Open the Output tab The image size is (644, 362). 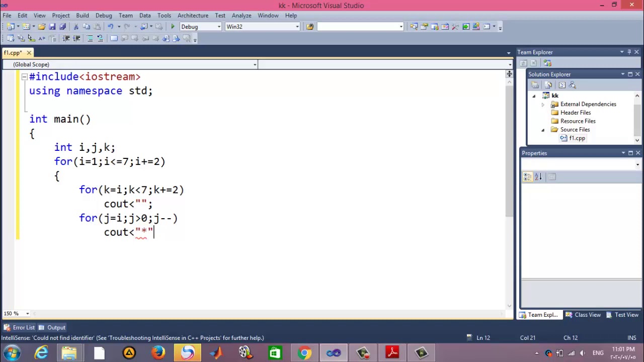[x=53, y=327]
